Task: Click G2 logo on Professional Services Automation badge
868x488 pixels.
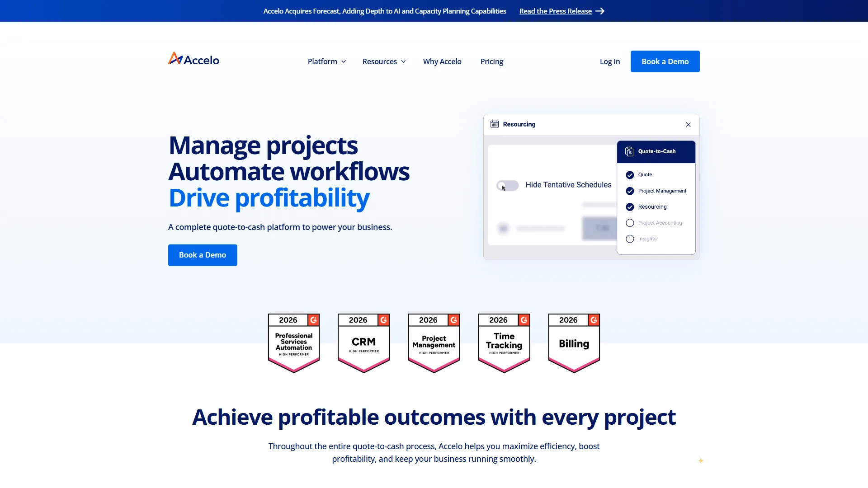Action: (x=313, y=320)
